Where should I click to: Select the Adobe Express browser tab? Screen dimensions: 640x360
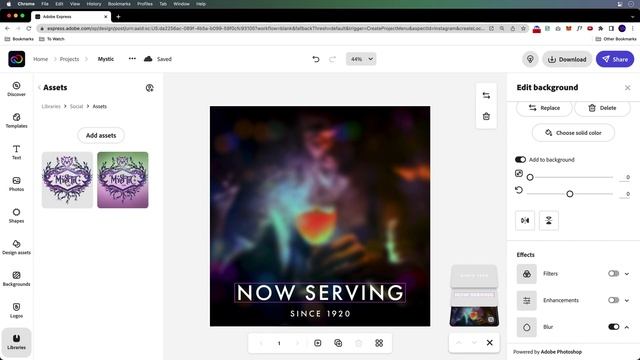[x=72, y=17]
